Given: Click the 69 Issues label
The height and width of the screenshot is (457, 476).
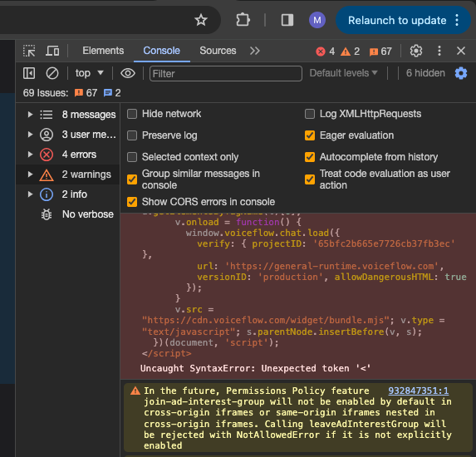Looking at the screenshot, I should point(46,93).
